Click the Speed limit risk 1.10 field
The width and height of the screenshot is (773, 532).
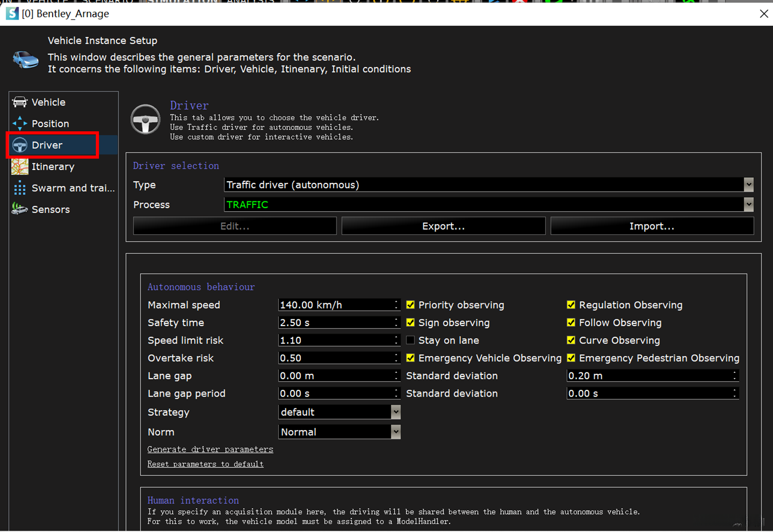click(x=339, y=340)
